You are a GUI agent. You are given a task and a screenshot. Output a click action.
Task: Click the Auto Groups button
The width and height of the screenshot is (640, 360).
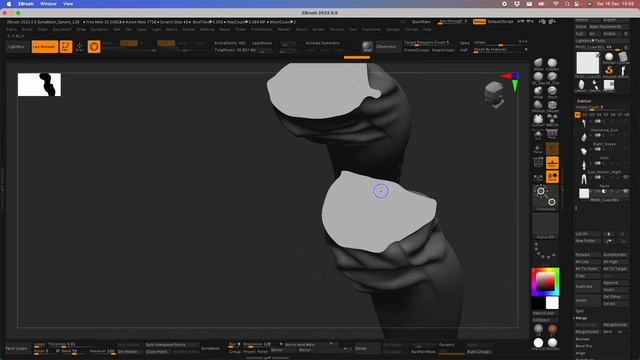pos(479,352)
